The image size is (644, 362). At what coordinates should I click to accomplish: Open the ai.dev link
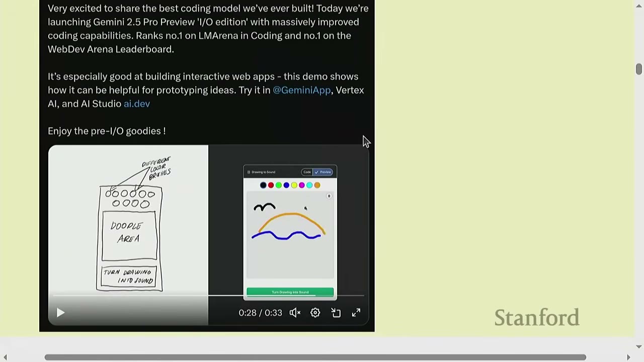tap(137, 104)
